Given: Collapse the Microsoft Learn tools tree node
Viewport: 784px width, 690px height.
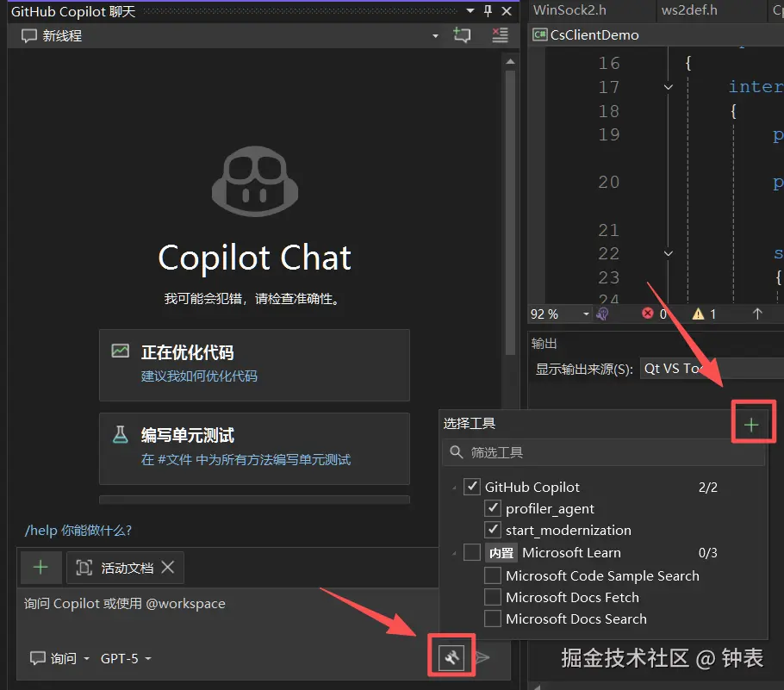Looking at the screenshot, I should [454, 554].
